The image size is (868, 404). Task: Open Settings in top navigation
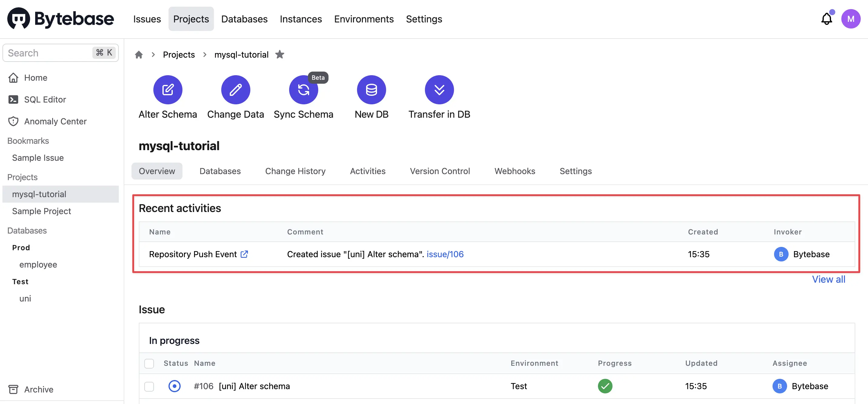(x=424, y=19)
